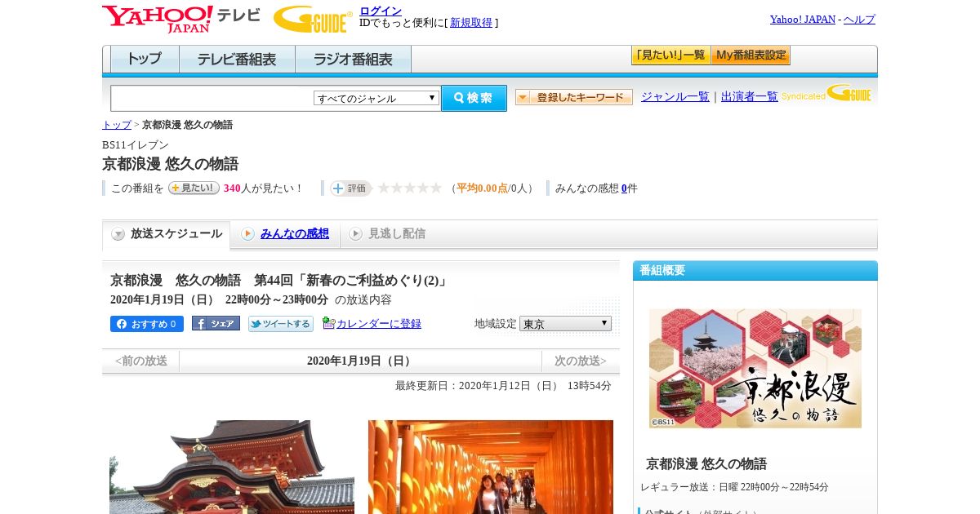980x514 pixels.
Task: Open the カレンダーに登録 link
Action: [379, 323]
